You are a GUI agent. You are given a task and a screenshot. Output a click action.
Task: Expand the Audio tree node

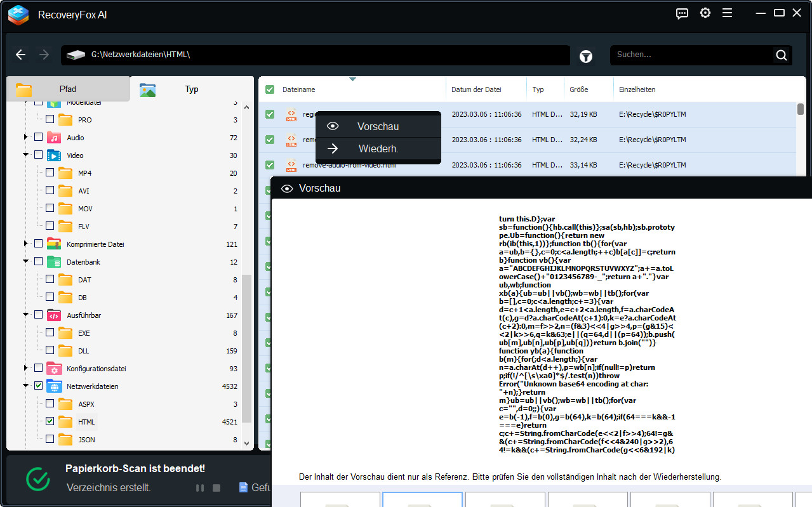click(x=26, y=138)
